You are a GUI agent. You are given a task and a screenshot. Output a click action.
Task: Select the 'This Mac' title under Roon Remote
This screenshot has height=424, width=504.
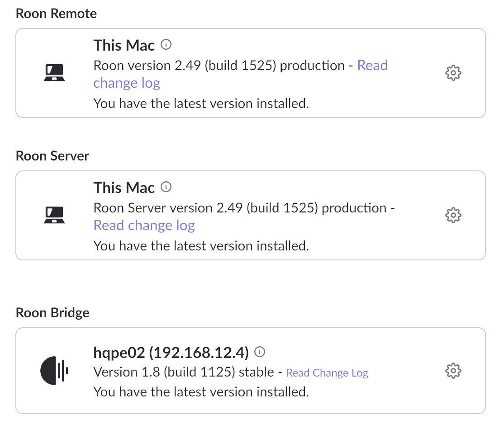(x=124, y=45)
